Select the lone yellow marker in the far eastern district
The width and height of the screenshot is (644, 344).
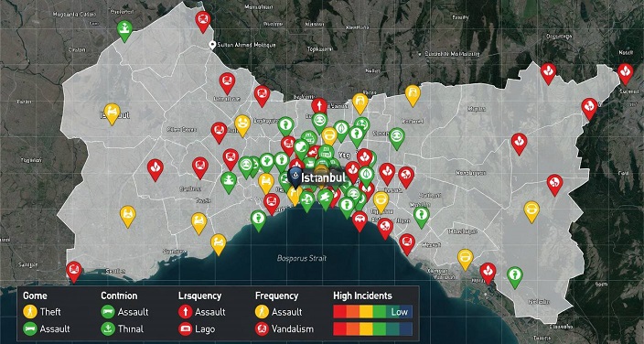531,210
